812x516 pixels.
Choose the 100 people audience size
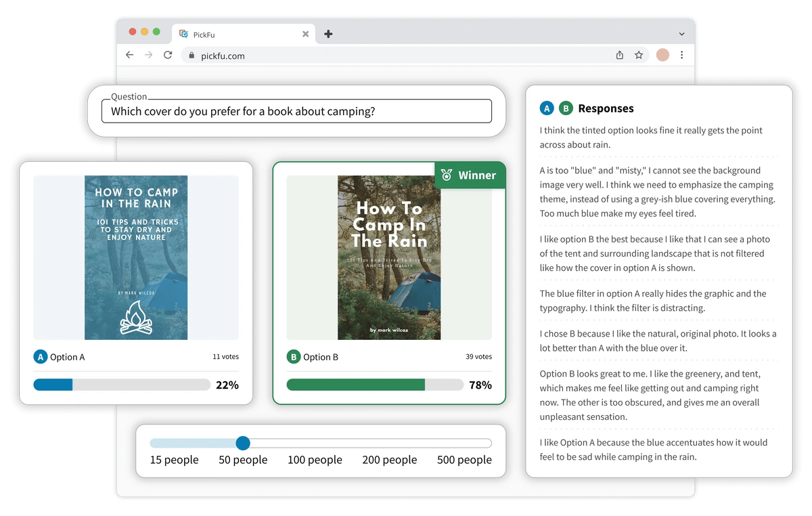click(x=315, y=460)
